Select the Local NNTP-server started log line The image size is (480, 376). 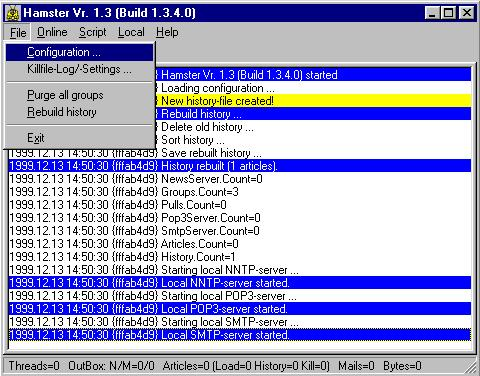coord(240,283)
